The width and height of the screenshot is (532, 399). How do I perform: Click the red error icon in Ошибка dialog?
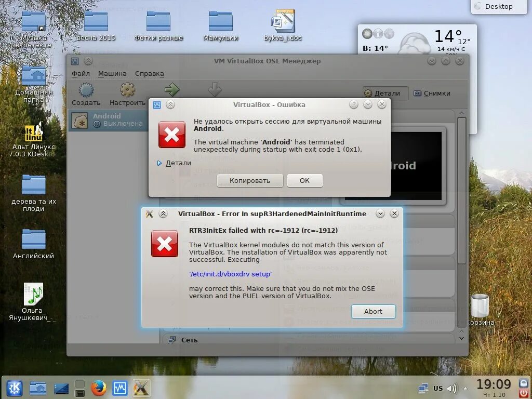172,135
